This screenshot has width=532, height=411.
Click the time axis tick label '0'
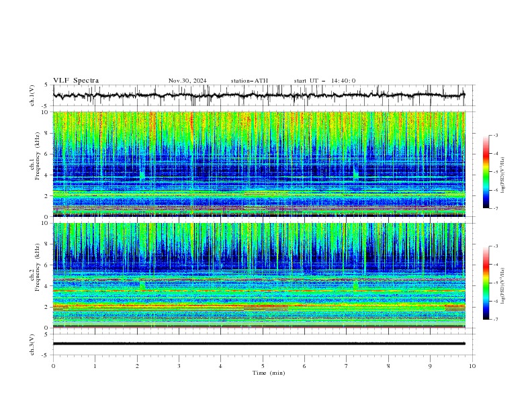point(53,366)
